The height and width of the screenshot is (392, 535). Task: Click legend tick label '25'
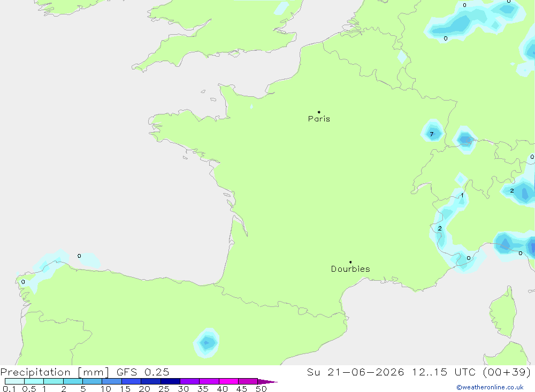point(164,389)
